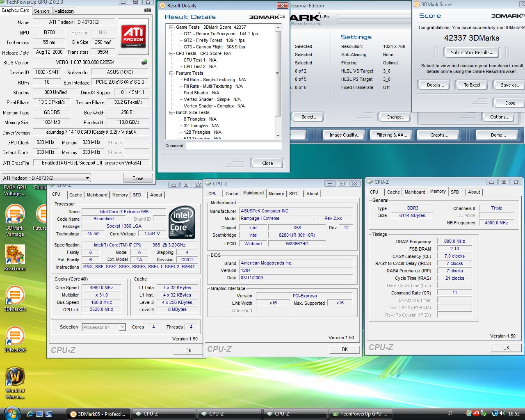Click Result Details scrollbar up arrow
525x420 pixels.
pos(278,27)
